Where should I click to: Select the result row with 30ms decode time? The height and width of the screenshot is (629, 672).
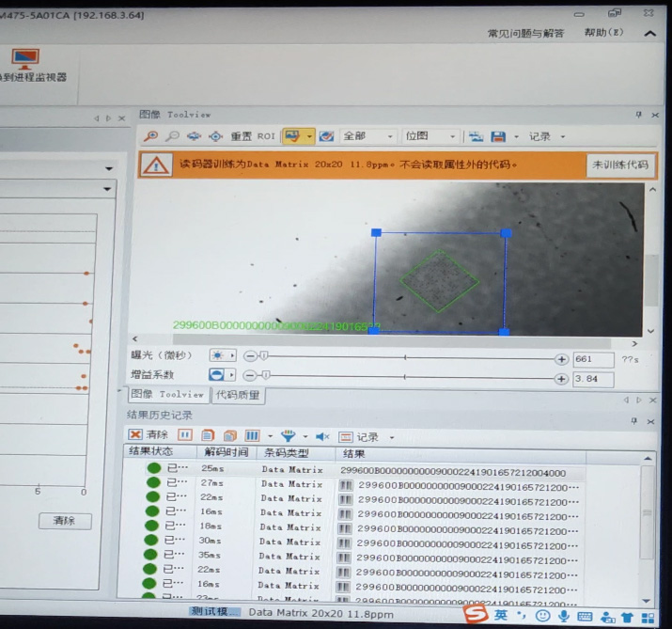355,542
